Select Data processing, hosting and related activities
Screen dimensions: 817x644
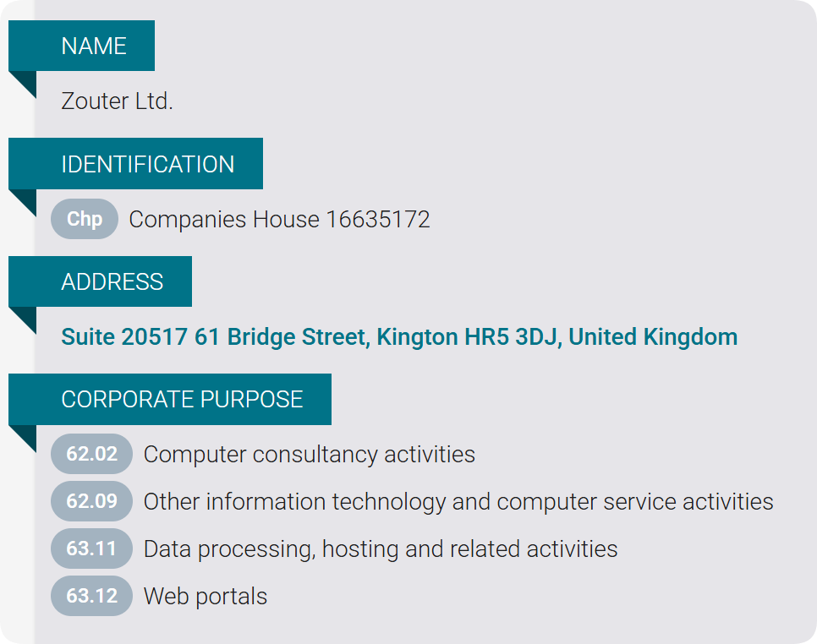coord(381,548)
